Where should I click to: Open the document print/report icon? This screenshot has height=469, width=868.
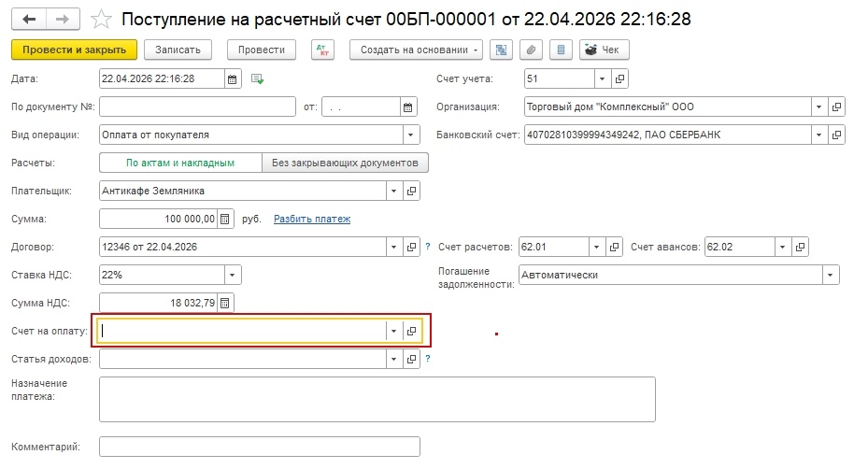click(561, 50)
